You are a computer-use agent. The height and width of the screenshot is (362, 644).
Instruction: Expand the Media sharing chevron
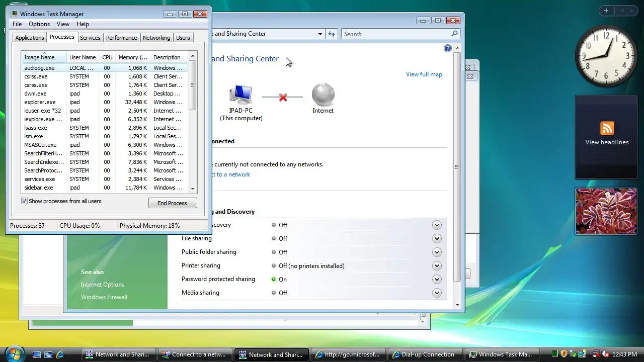click(x=437, y=293)
